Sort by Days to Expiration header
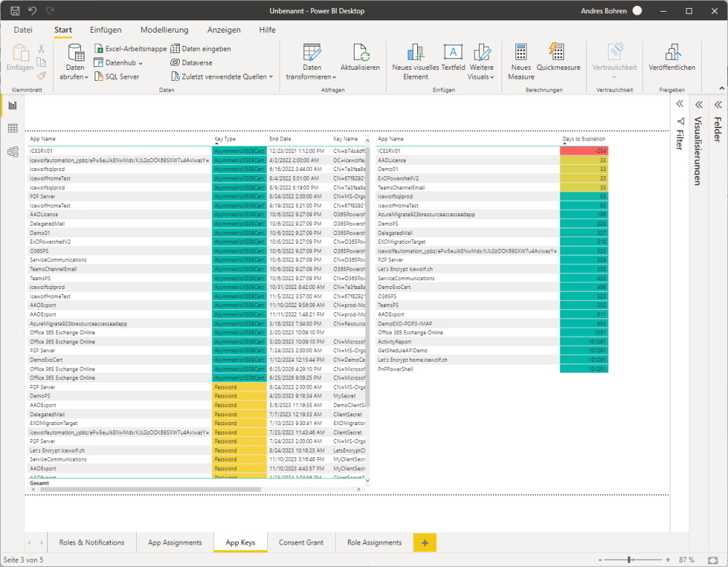728x567 pixels. point(584,139)
